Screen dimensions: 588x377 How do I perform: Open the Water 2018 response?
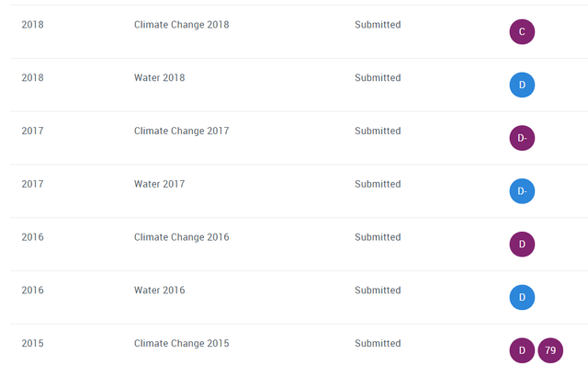(x=159, y=78)
